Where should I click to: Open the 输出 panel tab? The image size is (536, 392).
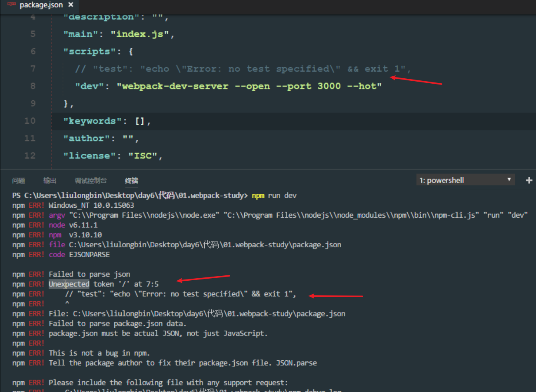point(50,181)
